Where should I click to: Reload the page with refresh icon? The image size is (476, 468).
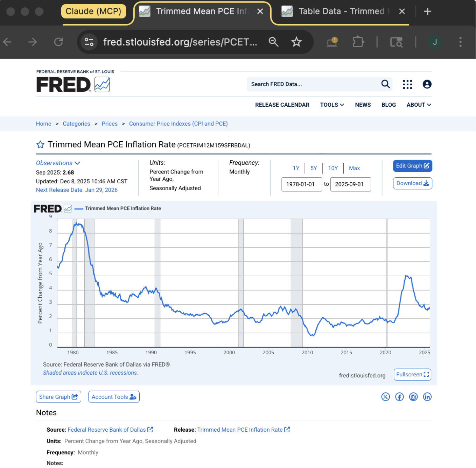[x=58, y=42]
